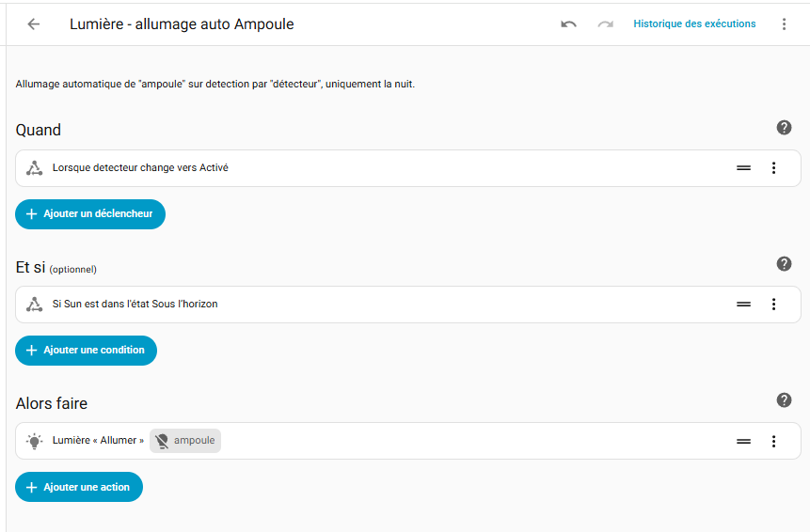Open Historique des exécutions
810x532 pixels.
pos(694,24)
